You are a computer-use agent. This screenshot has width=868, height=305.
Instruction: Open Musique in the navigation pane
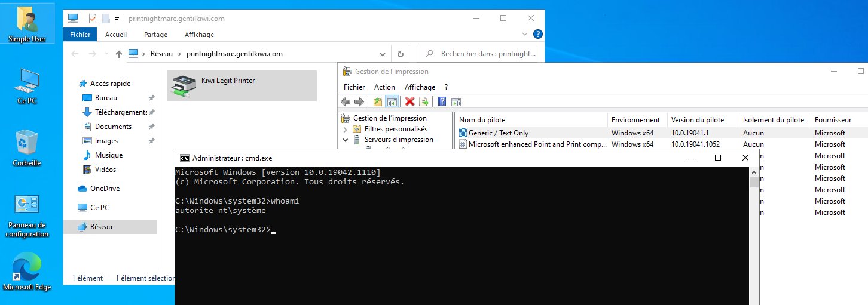[x=108, y=155]
